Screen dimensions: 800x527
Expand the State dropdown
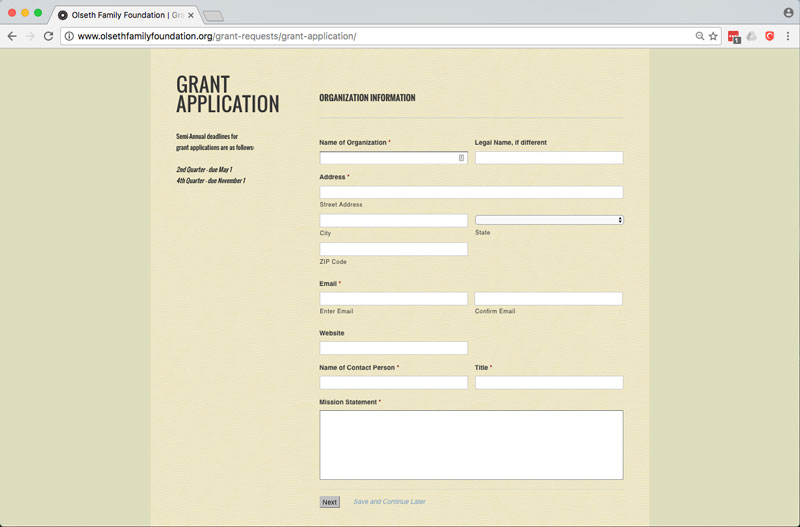pyautogui.click(x=548, y=220)
